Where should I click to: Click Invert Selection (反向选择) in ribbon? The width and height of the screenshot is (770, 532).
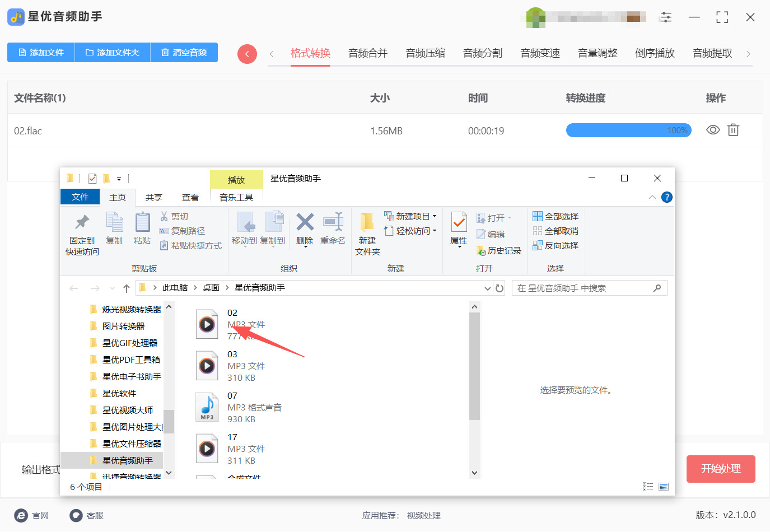556,245
